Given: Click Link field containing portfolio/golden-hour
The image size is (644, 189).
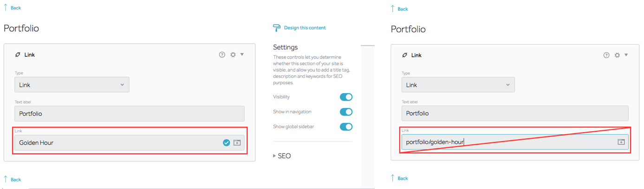Looking at the screenshot, I should (506, 142).
